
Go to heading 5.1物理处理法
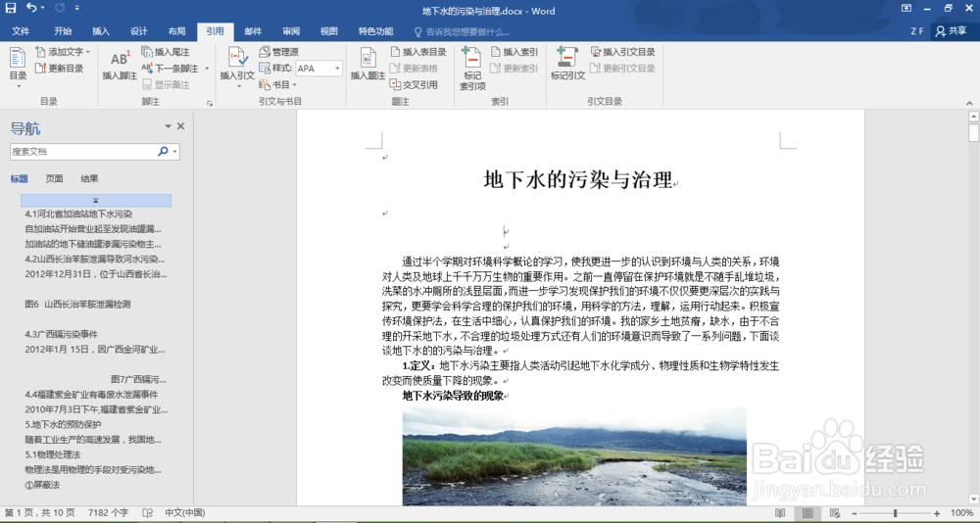[53, 454]
